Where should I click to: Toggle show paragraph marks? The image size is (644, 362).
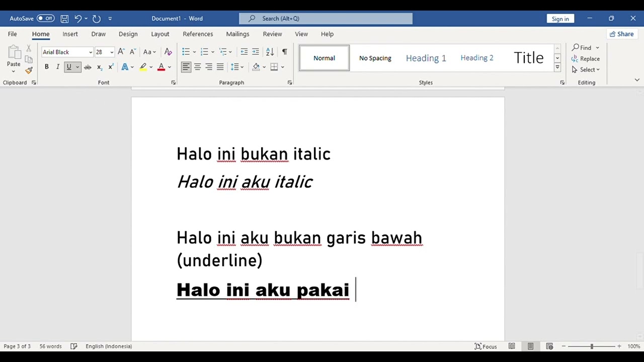285,52
